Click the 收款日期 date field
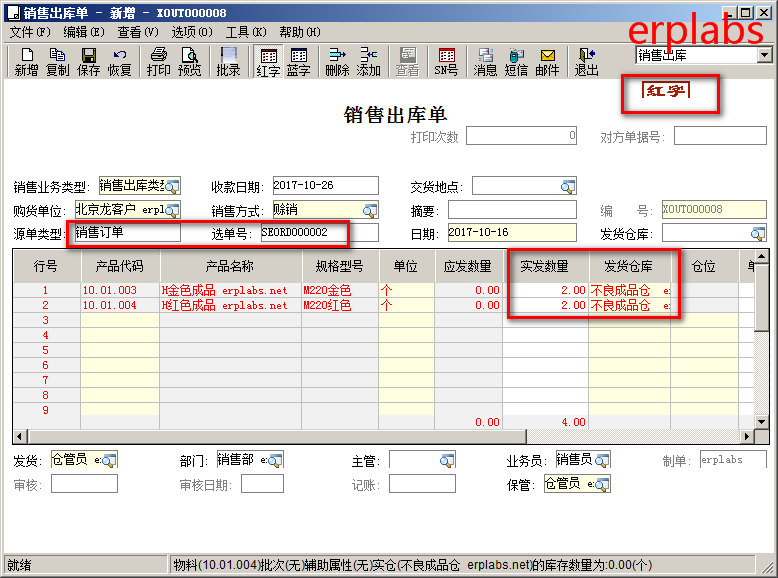The width and height of the screenshot is (778, 578). 325,186
